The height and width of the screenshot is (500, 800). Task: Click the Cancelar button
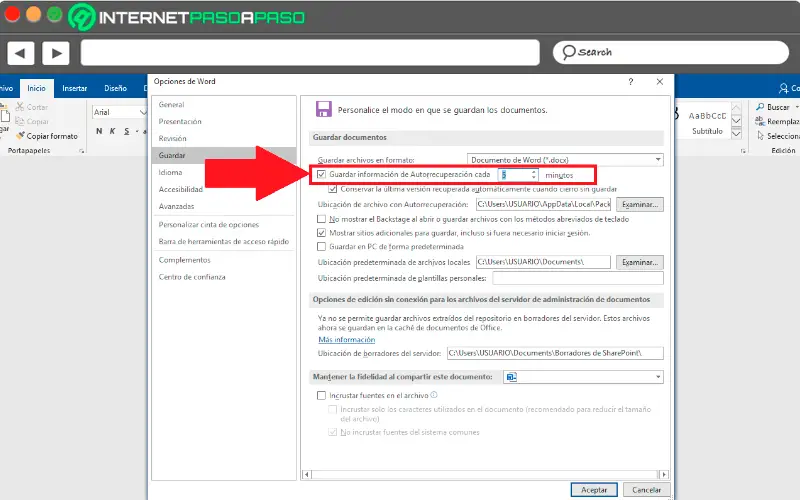tap(646, 490)
